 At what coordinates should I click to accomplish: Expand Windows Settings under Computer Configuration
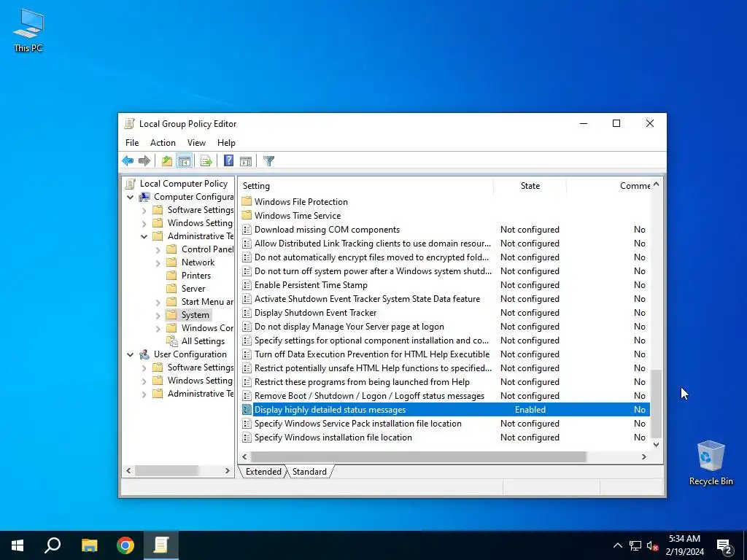click(x=144, y=223)
